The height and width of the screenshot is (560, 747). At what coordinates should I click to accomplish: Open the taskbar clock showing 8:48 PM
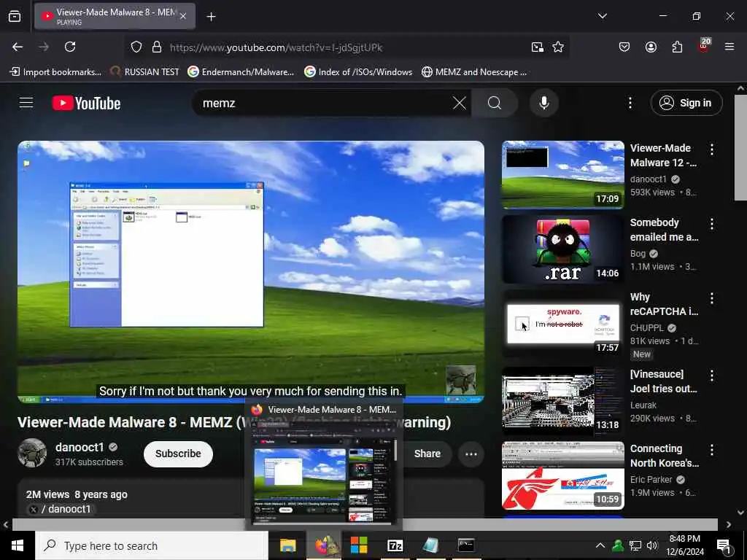[x=684, y=545]
